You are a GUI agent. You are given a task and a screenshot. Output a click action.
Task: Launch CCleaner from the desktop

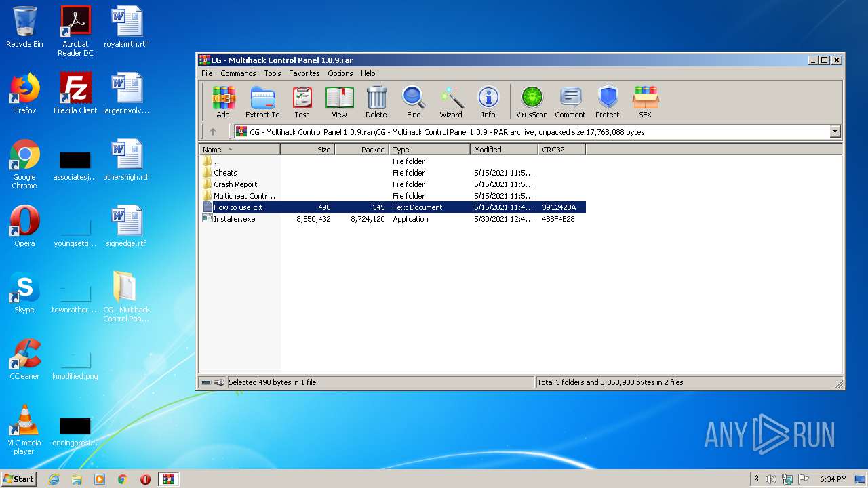[x=24, y=359]
